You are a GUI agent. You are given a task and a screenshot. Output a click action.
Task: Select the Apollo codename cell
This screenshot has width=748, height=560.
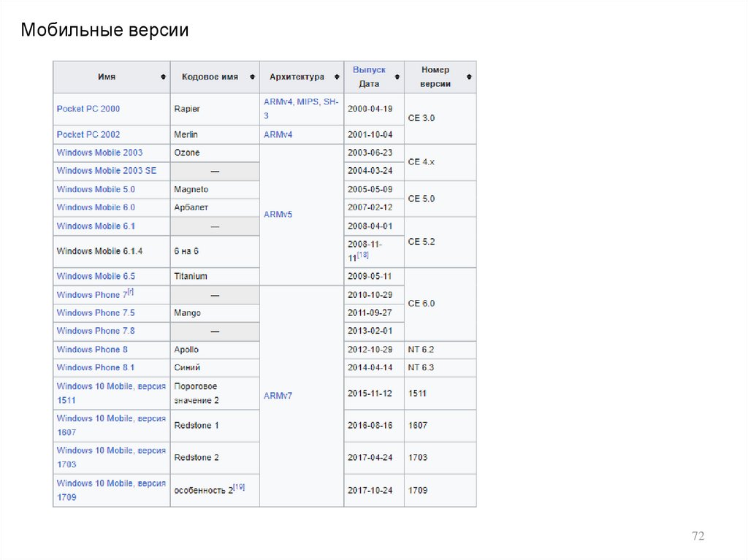tap(215, 350)
